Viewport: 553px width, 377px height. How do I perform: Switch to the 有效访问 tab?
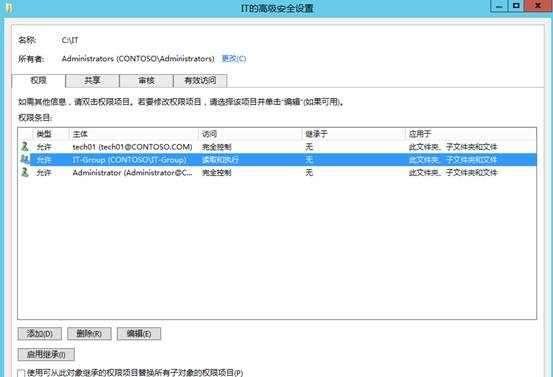tap(200, 80)
